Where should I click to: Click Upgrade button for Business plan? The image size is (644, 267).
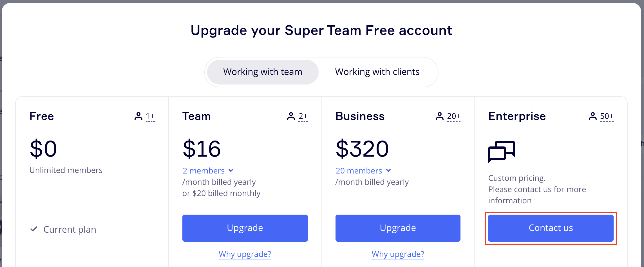[x=398, y=228]
